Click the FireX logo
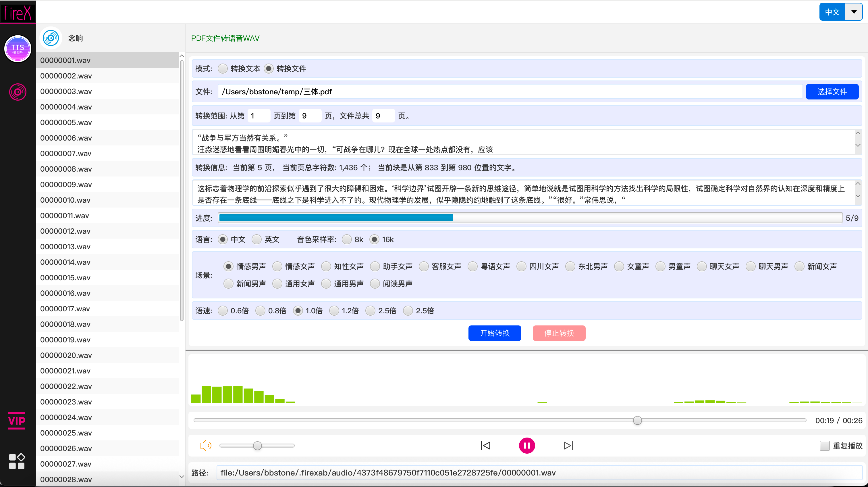The image size is (868, 487). [18, 12]
